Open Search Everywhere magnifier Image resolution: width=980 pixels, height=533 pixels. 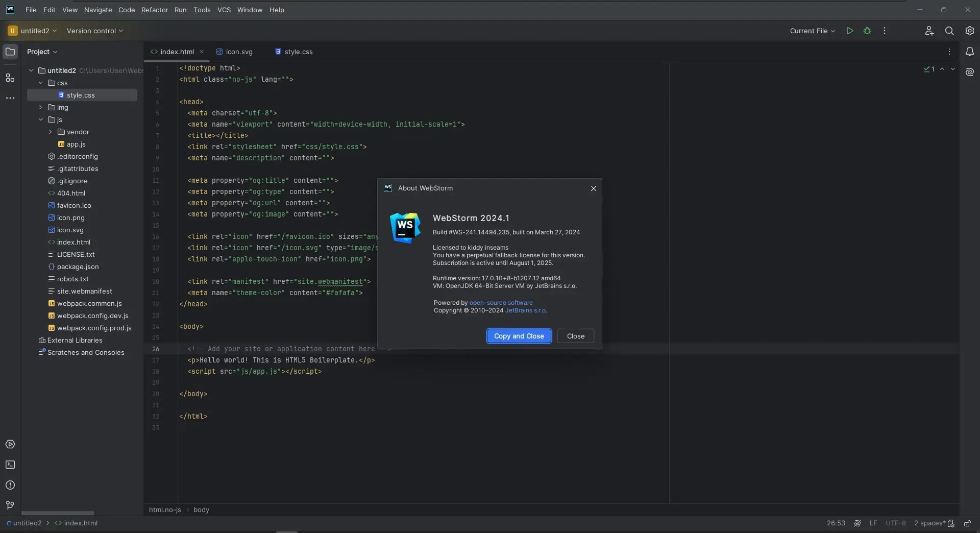(949, 31)
